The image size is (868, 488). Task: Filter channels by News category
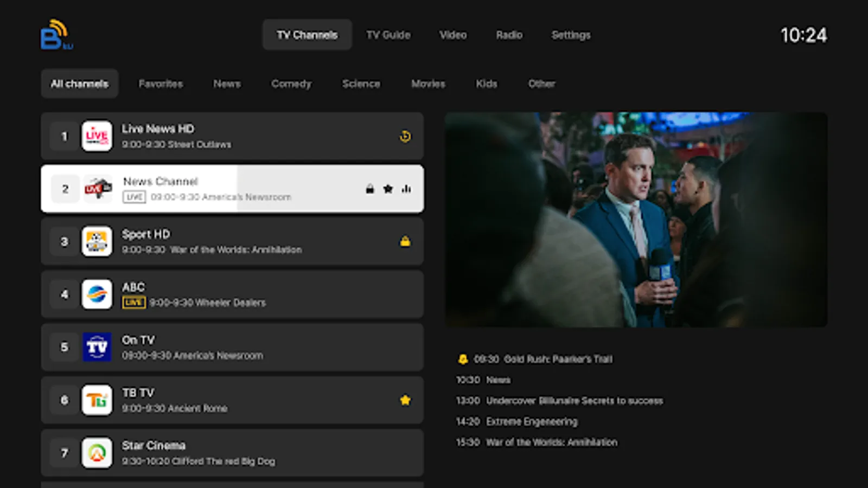227,84
